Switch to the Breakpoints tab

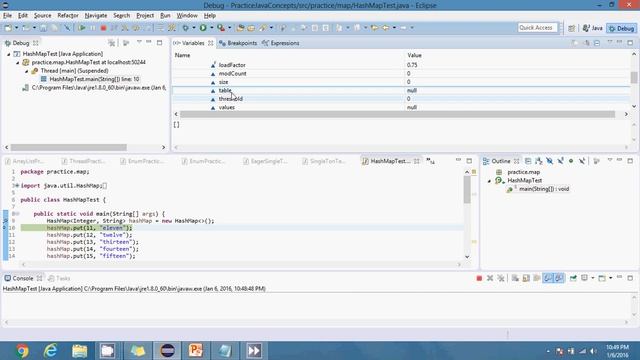tap(238, 43)
